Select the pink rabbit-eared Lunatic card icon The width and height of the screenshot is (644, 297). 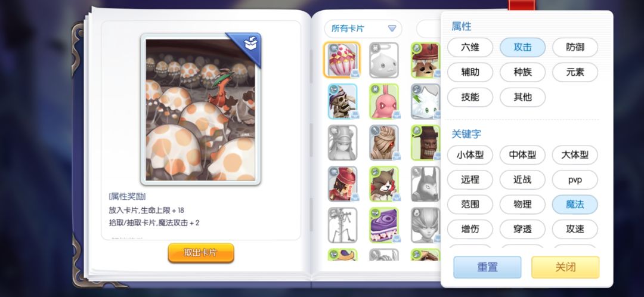pyautogui.click(x=383, y=101)
